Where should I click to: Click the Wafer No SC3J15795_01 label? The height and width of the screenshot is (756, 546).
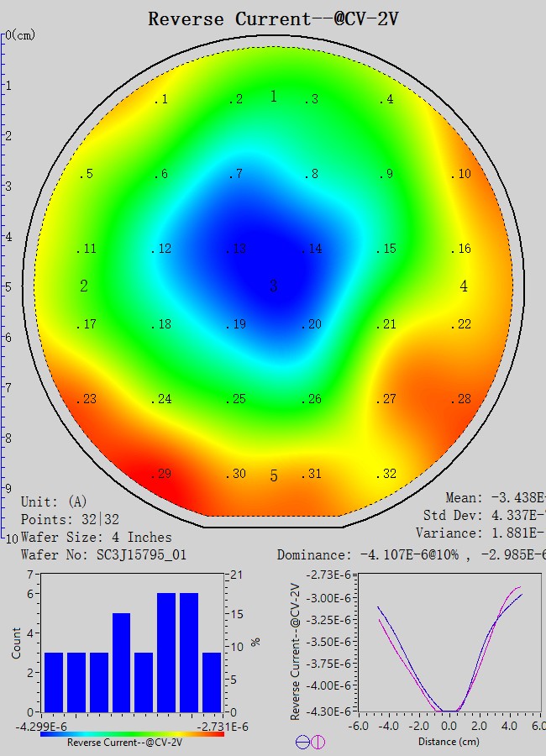click(103, 554)
